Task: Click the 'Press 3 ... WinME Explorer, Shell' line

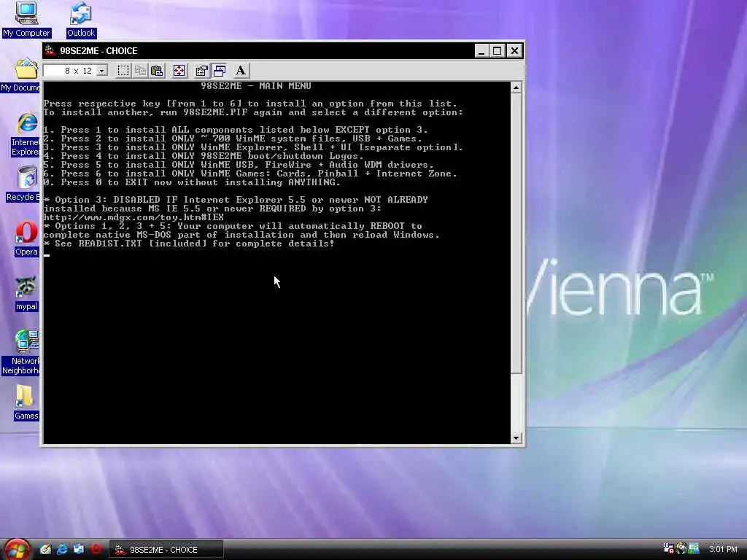Action: [253, 147]
